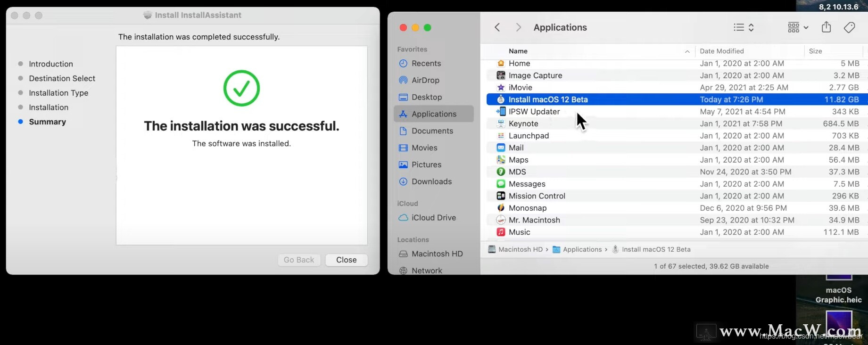Click the 11.82 GB size cell
The width and height of the screenshot is (868, 345).
[842, 99]
